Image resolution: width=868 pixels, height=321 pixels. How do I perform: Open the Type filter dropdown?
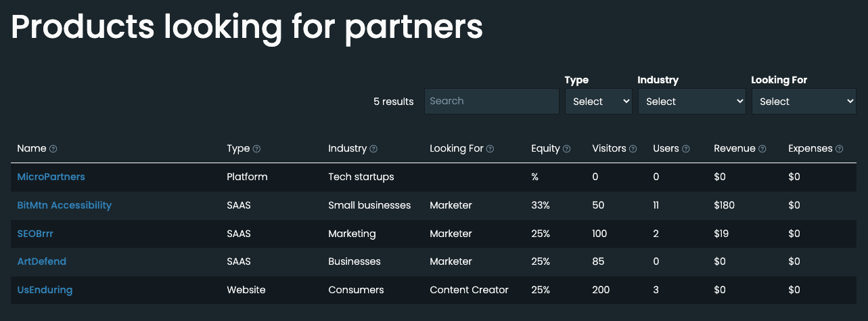pos(598,102)
